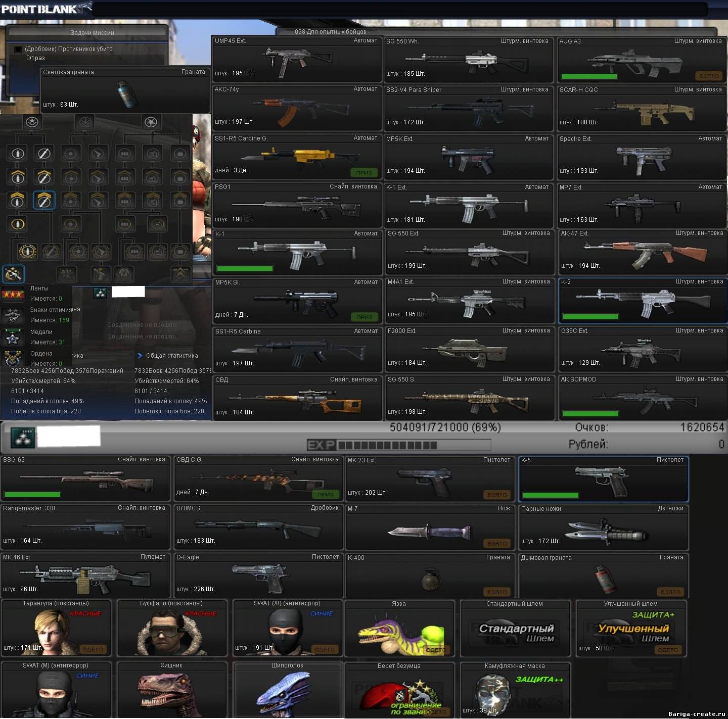This screenshot has width=728, height=719.
Task: Click the Point Blank logo
Action: 47,9
